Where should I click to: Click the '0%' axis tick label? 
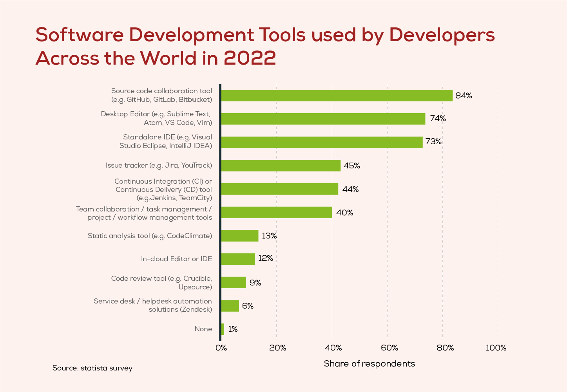(221, 348)
